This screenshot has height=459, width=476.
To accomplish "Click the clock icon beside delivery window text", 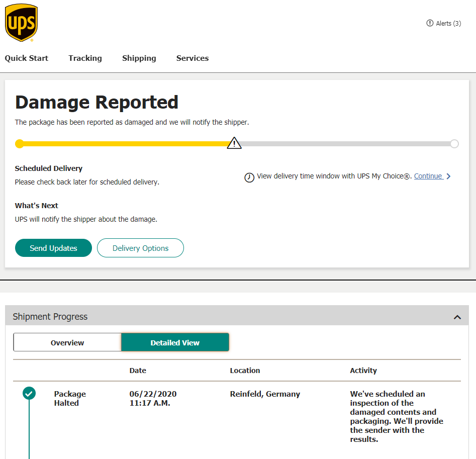I will [x=249, y=177].
